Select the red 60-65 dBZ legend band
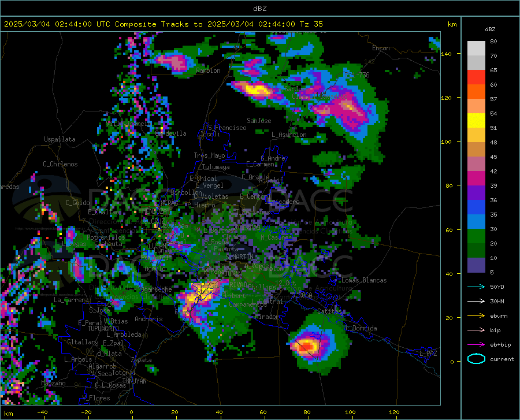Viewport: 520px width, 420px height. coord(476,77)
